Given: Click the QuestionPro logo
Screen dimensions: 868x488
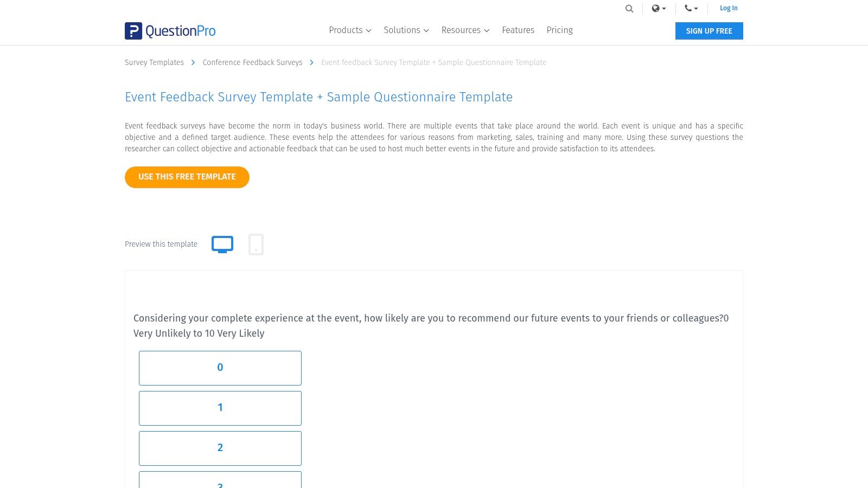Looking at the screenshot, I should click(170, 31).
